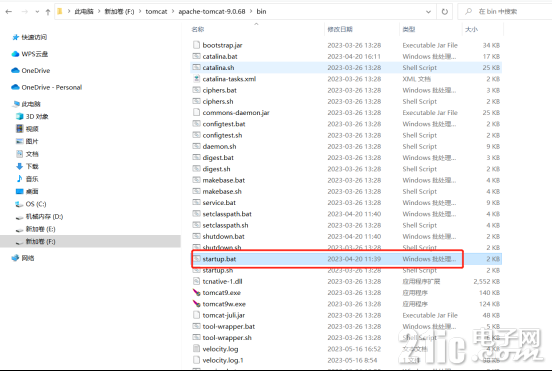Screen dimensions: 552x371
Task: Select the tomcat breadcrumb segment
Action: (x=156, y=12)
